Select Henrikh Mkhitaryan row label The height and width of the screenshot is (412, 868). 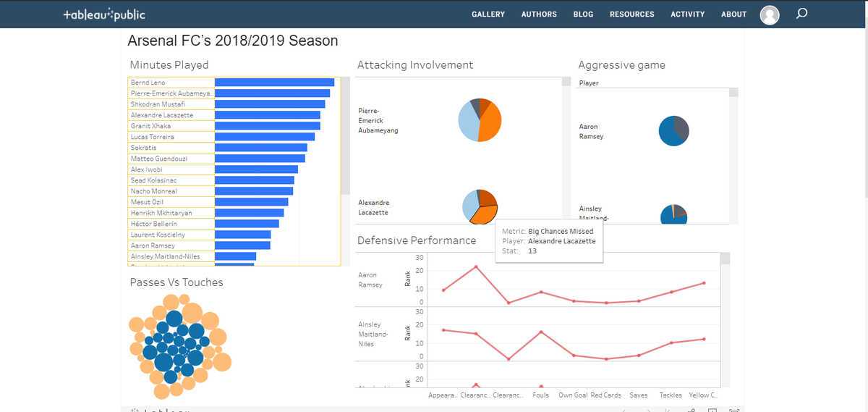click(x=171, y=213)
